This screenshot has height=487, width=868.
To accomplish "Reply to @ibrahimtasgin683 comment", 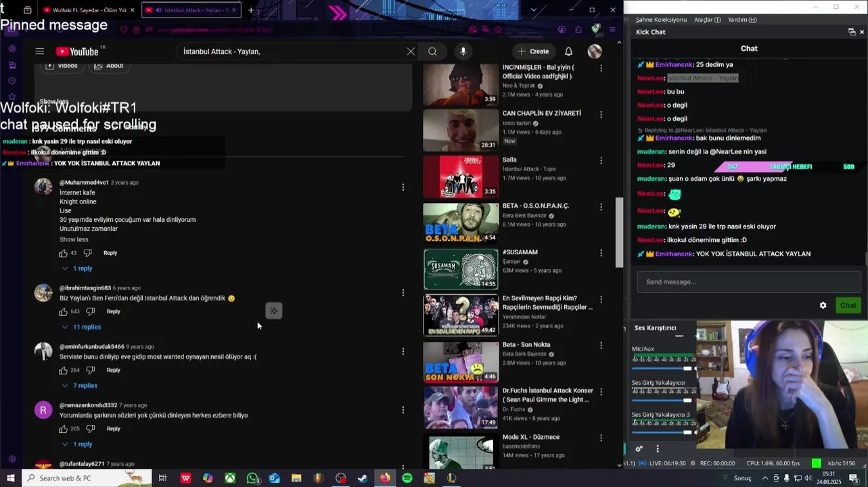I will coord(113,312).
